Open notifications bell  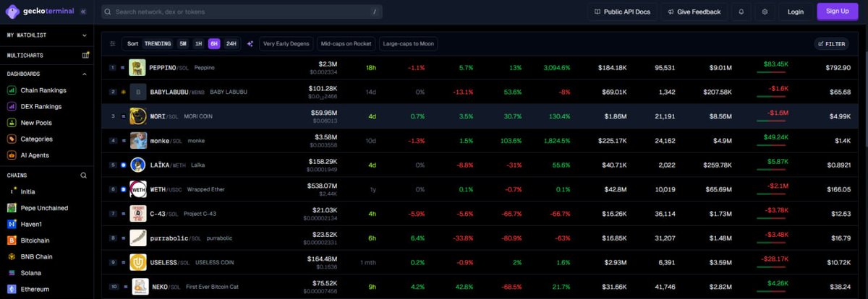click(x=741, y=12)
